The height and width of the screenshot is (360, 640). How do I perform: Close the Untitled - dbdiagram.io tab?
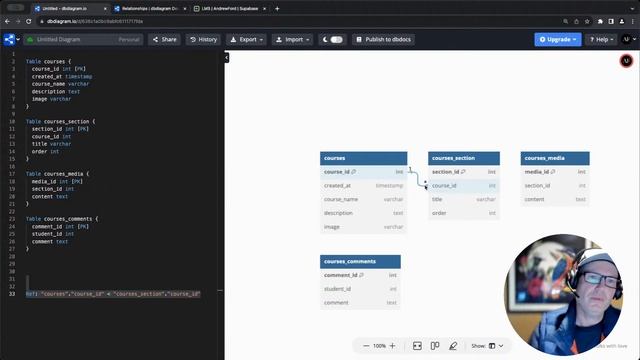point(105,9)
